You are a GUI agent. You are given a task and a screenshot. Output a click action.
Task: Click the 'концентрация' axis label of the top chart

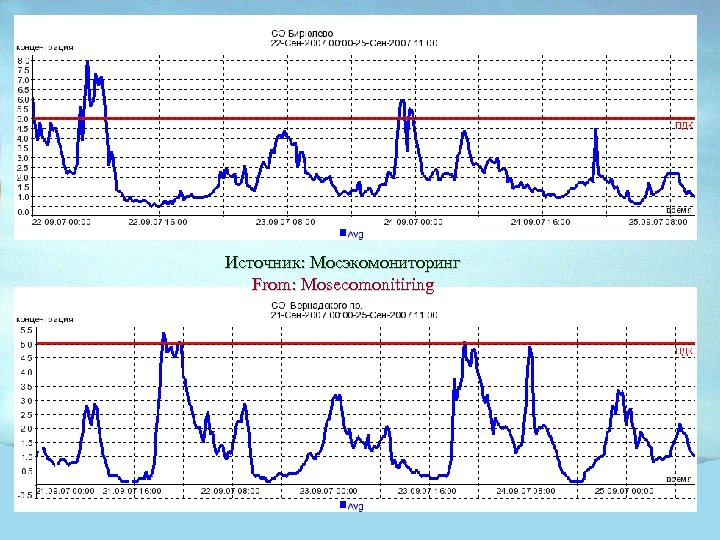(x=45, y=47)
